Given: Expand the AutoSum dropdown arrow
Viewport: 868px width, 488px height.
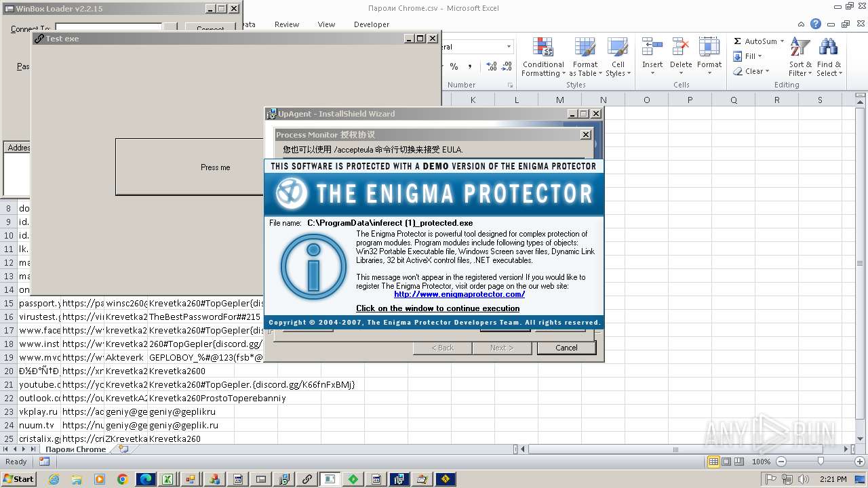Looking at the screenshot, I should 782,41.
